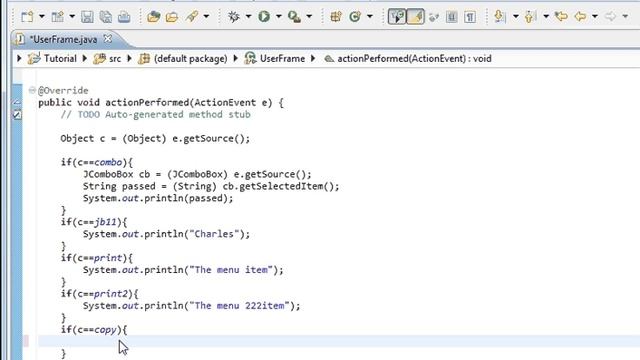Click the greyed Forward navigation arrow

[610, 17]
